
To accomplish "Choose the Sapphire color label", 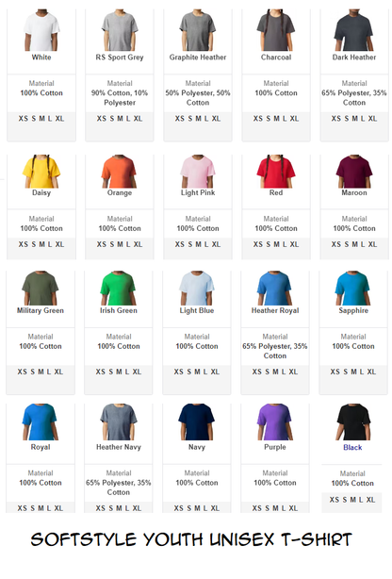I will [x=353, y=310].
